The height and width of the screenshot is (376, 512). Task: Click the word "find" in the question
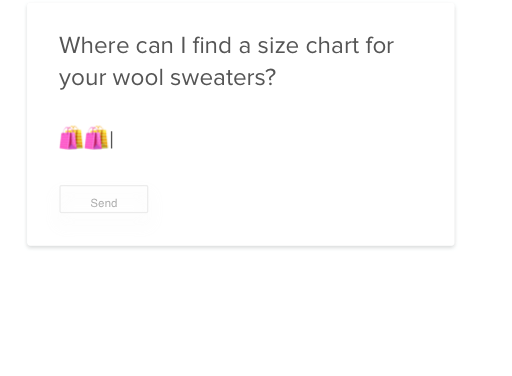212,45
